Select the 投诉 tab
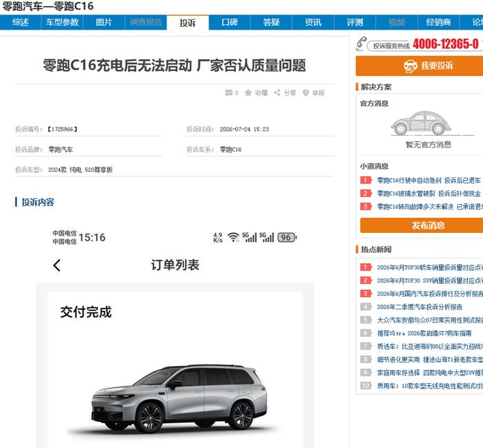The image size is (483, 448). tap(188, 23)
